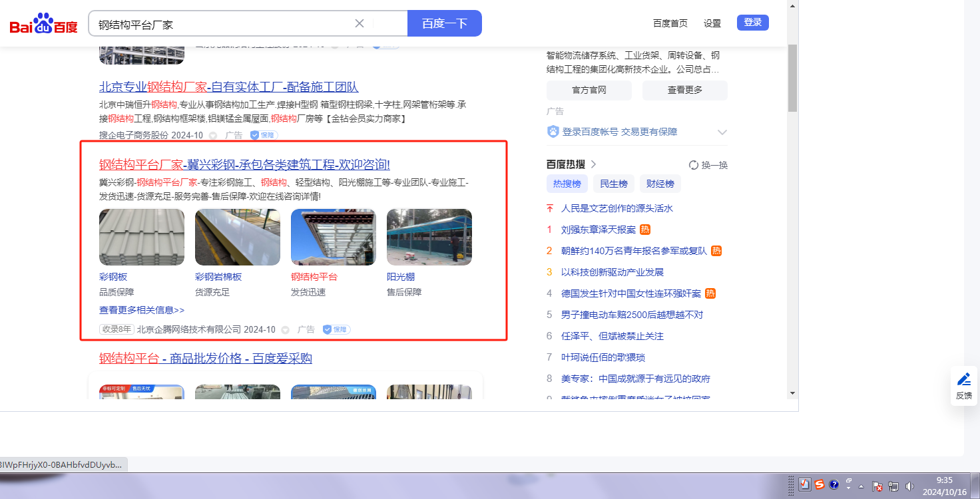This screenshot has height=499, width=980.
Task: Click the 换一换 refresh icon in hot search
Action: click(693, 165)
